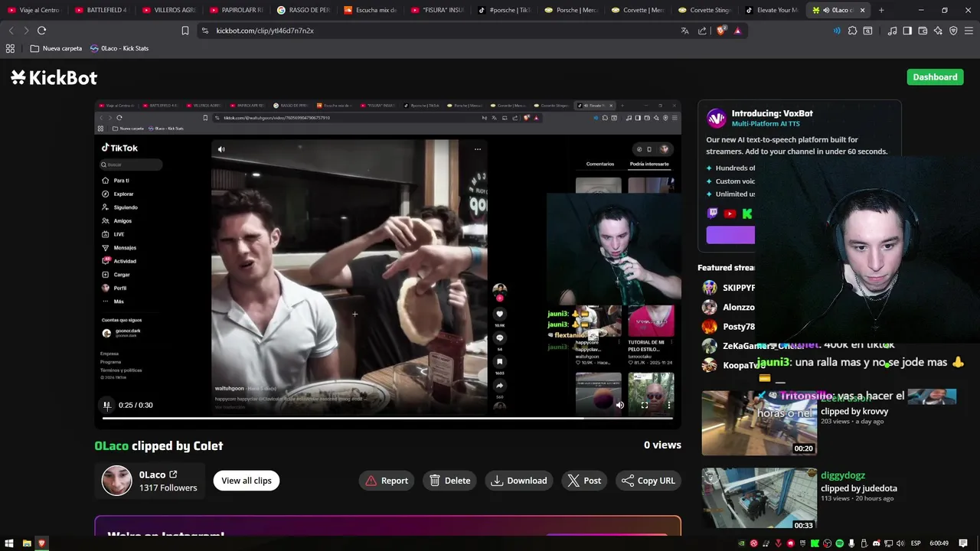Switch to VILLEROS AGRE tab
The height and width of the screenshot is (551, 980).
168,10
